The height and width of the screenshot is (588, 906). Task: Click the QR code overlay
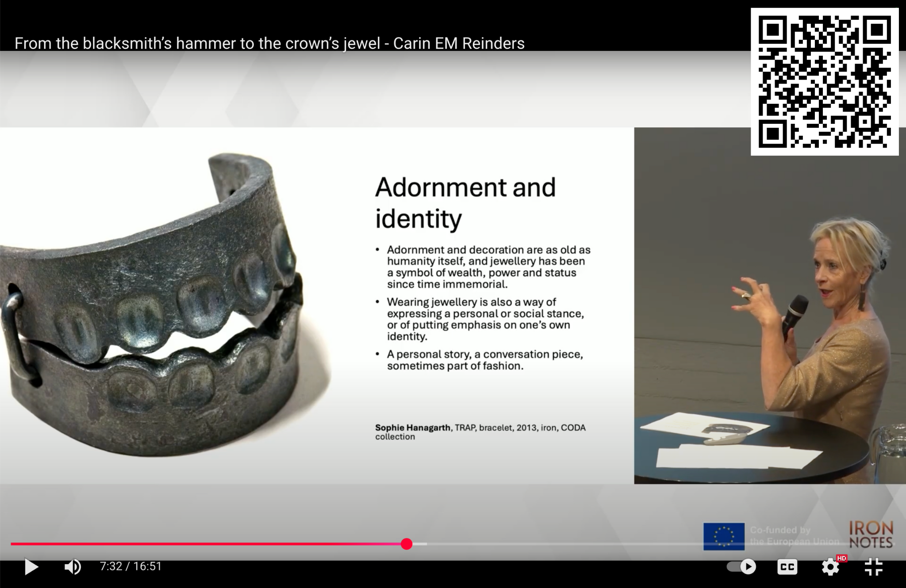[x=824, y=82]
